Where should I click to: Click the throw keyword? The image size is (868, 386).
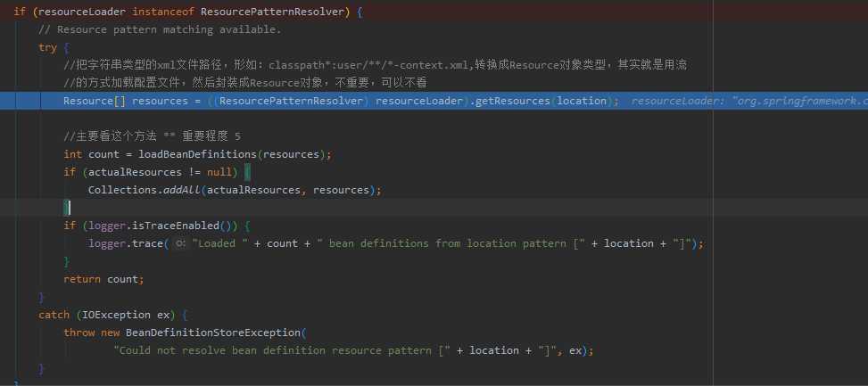[x=79, y=333]
